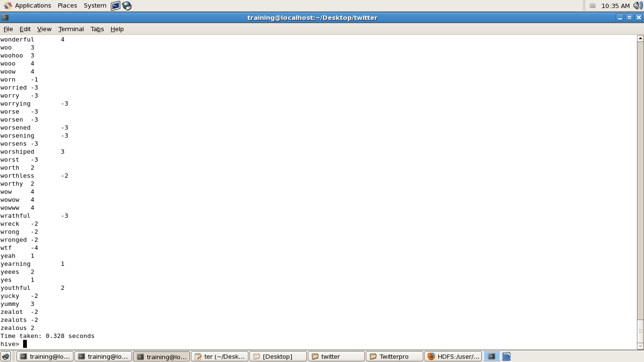Open the Places menu

point(67,6)
